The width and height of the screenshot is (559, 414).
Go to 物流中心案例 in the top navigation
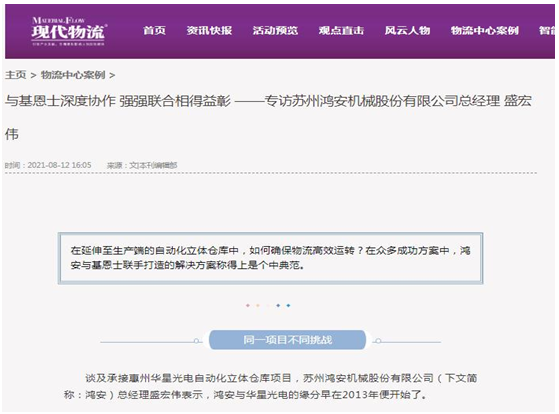(x=484, y=31)
